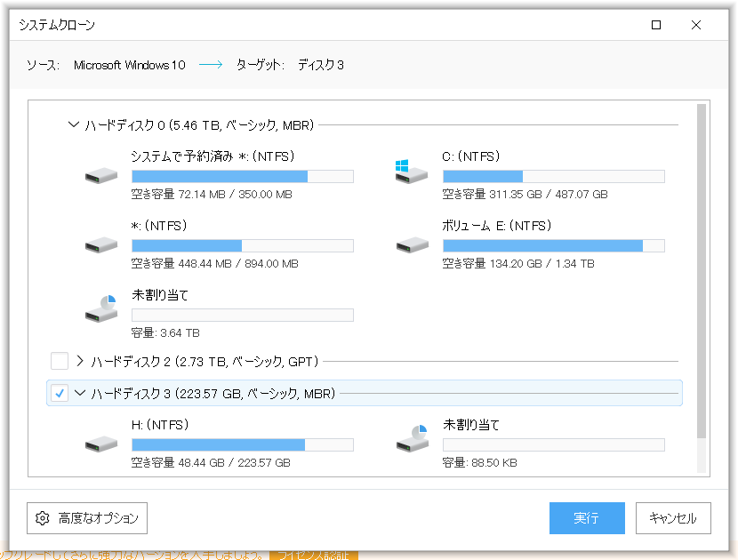The image size is (738, 560).
Task: Collapse the ハードディスク 3 section
Action: point(79,392)
